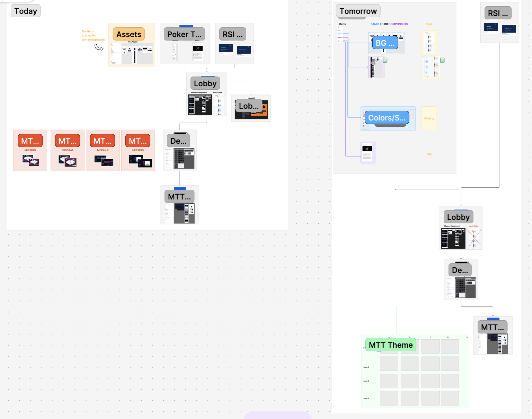Screen dimensions: 532x419
Task: Click the yellow "Style" column heading
Action: coord(429,24)
